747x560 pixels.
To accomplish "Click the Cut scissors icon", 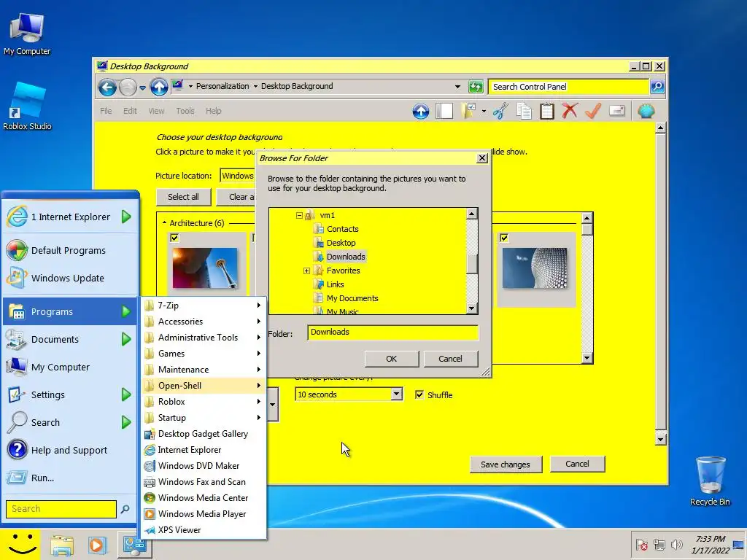I will (500, 112).
